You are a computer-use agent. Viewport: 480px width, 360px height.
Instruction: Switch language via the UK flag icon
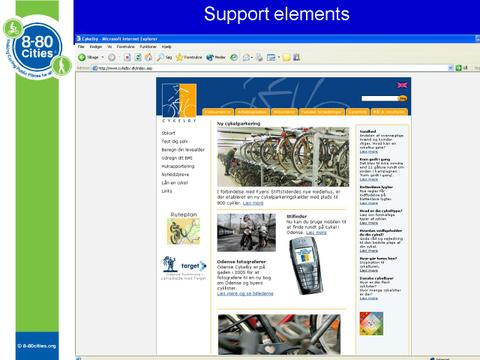(402, 85)
